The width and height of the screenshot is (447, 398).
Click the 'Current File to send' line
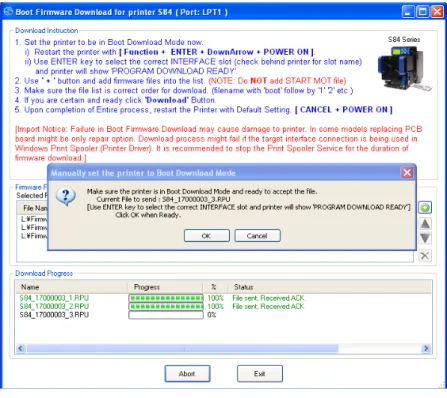163,199
